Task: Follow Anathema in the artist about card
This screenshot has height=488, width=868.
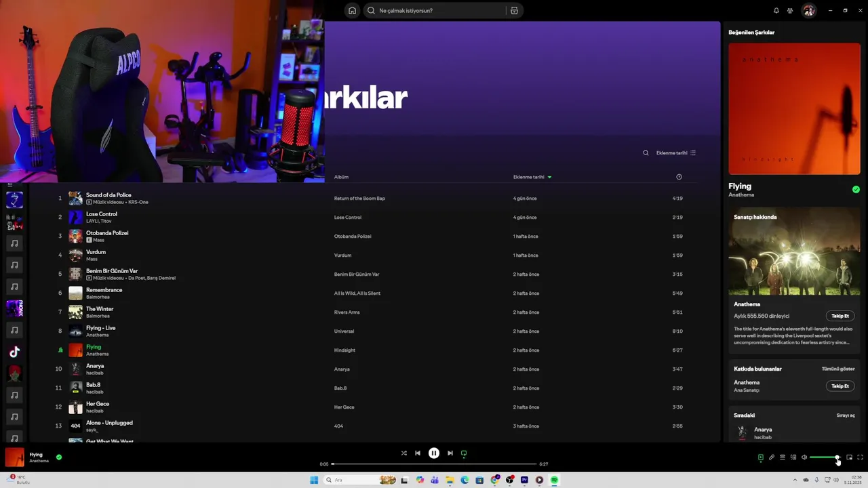Action: [840, 316]
